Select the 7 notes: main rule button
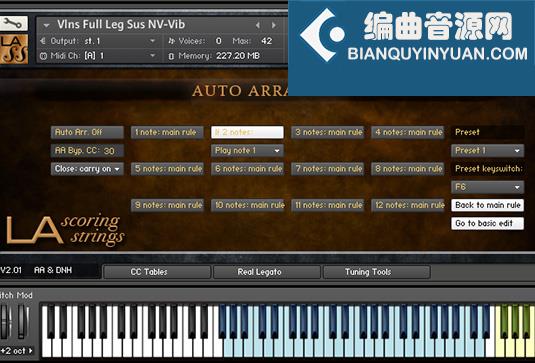This screenshot has height=363, width=535. (x=328, y=169)
